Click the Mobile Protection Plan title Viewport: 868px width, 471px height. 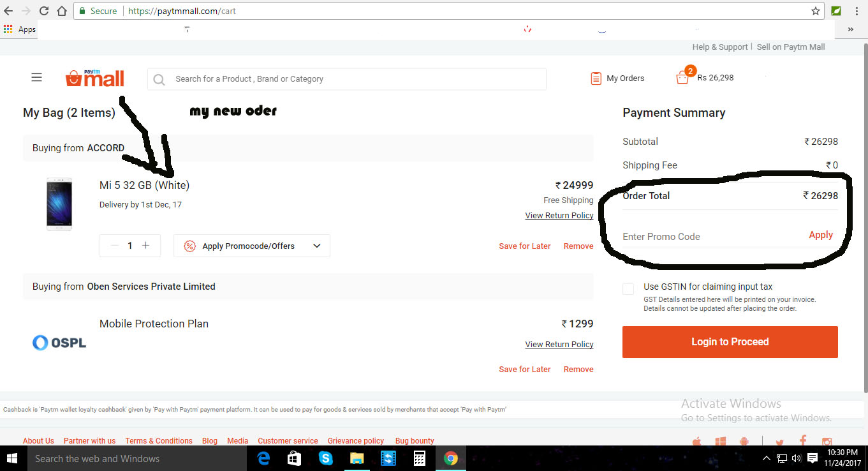tap(154, 324)
